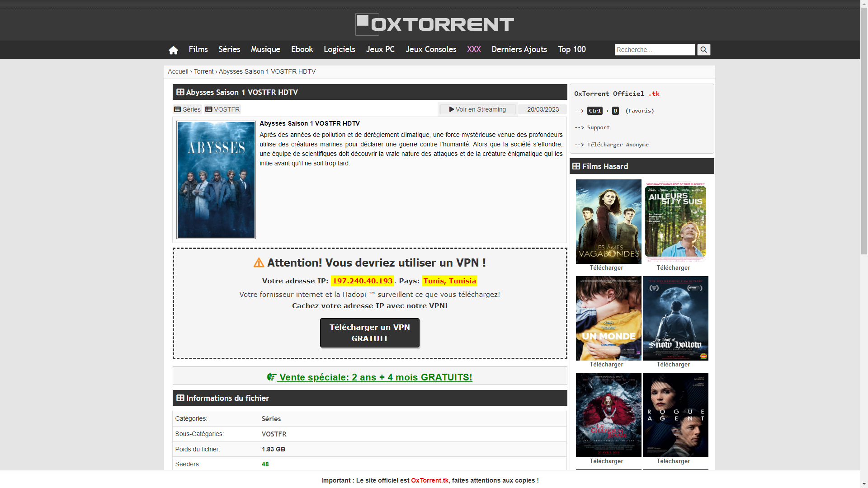Click Voir en Streaming button
868x488 pixels.
[x=478, y=109]
